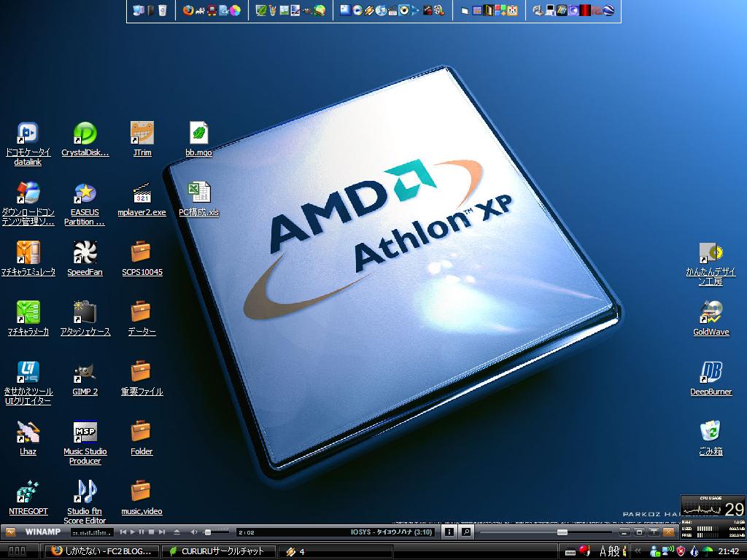Open the ドコモケータイ datalink desktop shortcut
The image size is (747, 560).
click(x=28, y=143)
